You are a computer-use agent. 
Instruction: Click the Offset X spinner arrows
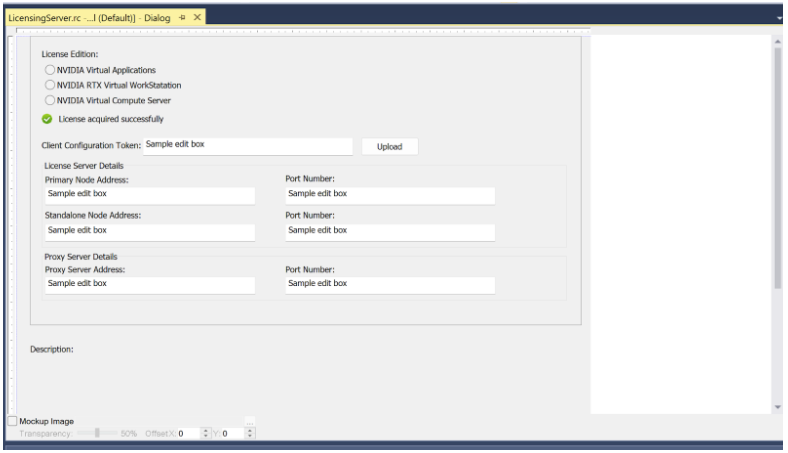pyautogui.click(x=206, y=434)
